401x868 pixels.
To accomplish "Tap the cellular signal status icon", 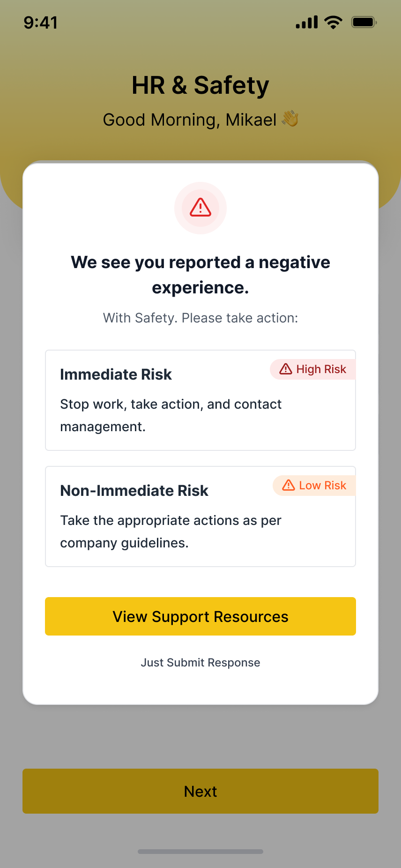I will 306,22.
